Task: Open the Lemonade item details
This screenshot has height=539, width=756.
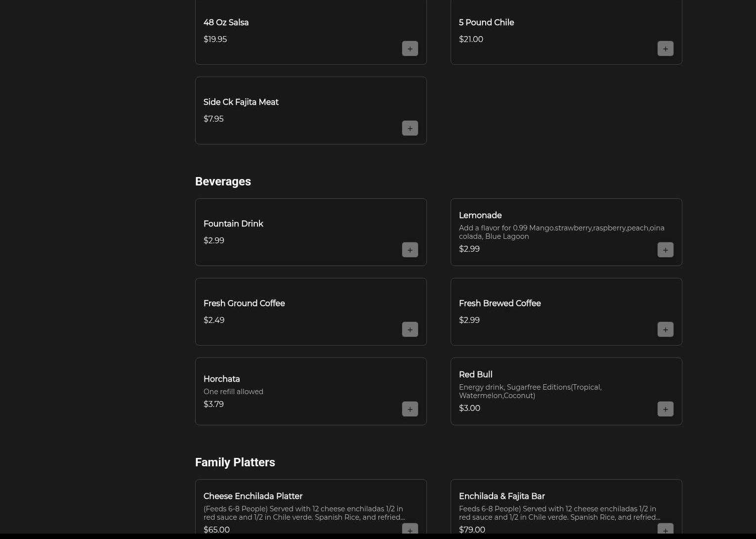Action: (480, 215)
